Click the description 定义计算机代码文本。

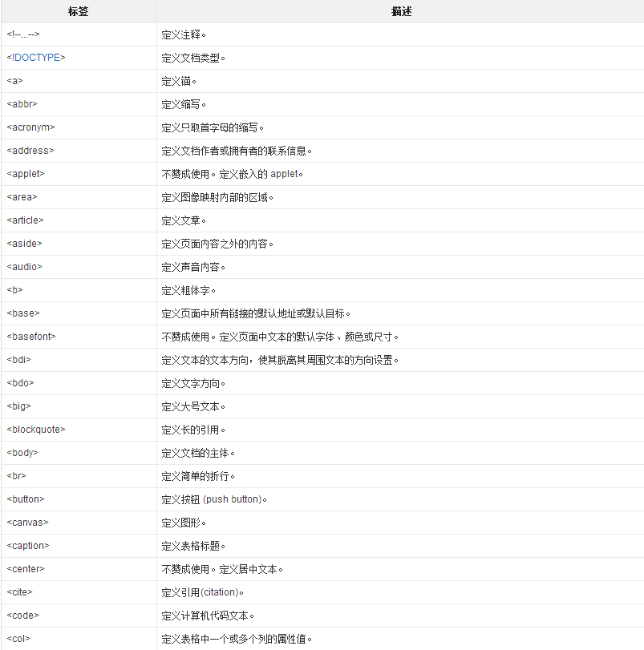[x=208, y=616]
